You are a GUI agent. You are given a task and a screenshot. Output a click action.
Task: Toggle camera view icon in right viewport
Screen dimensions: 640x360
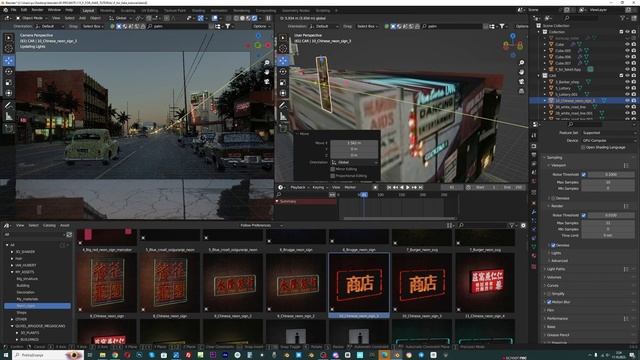(522, 81)
